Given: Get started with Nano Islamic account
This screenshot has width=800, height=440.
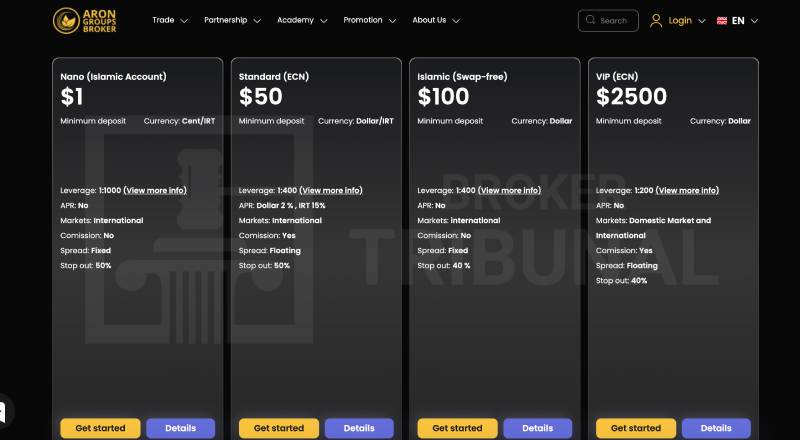Looking at the screenshot, I should [x=100, y=428].
